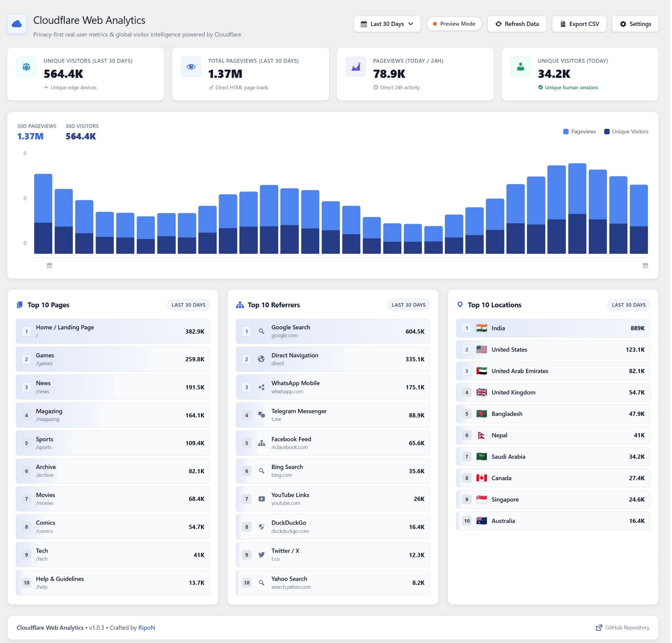
Task: Select the Yahoo Search referrer row
Action: click(x=333, y=583)
